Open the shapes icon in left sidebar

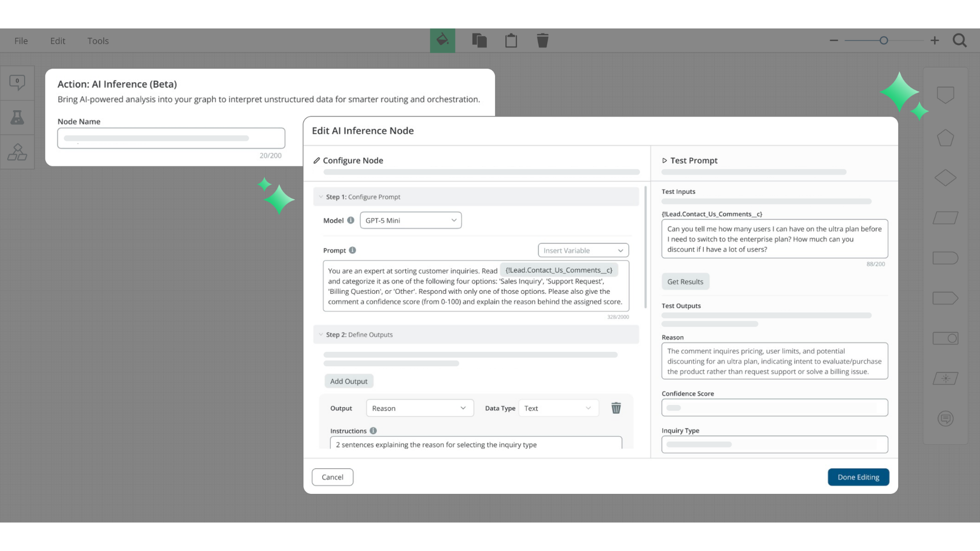(17, 152)
